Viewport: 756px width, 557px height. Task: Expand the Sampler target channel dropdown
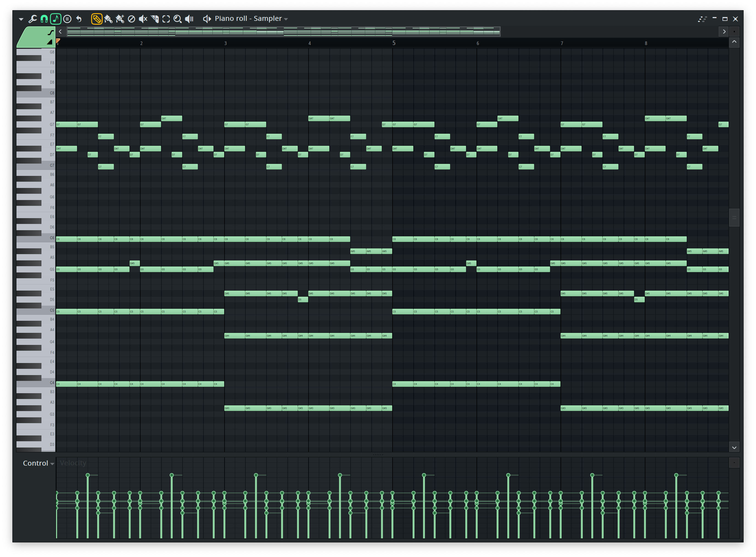point(286,19)
